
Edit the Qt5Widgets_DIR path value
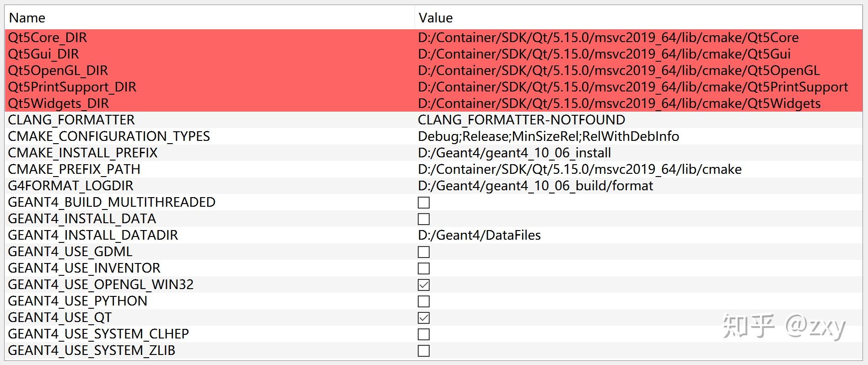[619, 103]
